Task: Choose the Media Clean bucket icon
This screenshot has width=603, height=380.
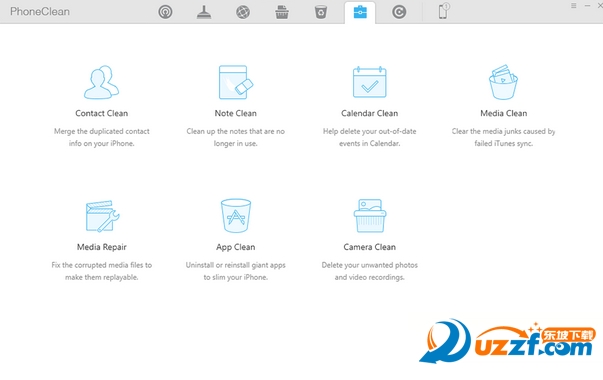Action: [503, 82]
